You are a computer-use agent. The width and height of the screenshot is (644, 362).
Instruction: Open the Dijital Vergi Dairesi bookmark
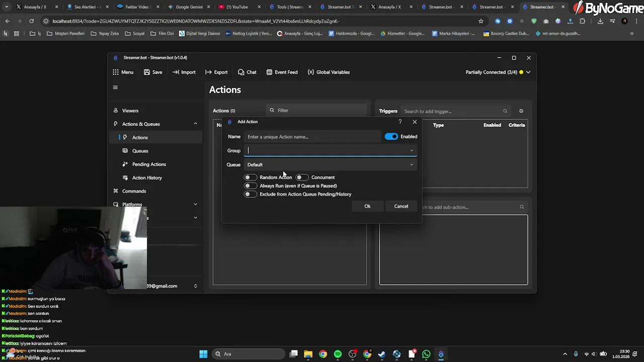[x=200, y=34]
